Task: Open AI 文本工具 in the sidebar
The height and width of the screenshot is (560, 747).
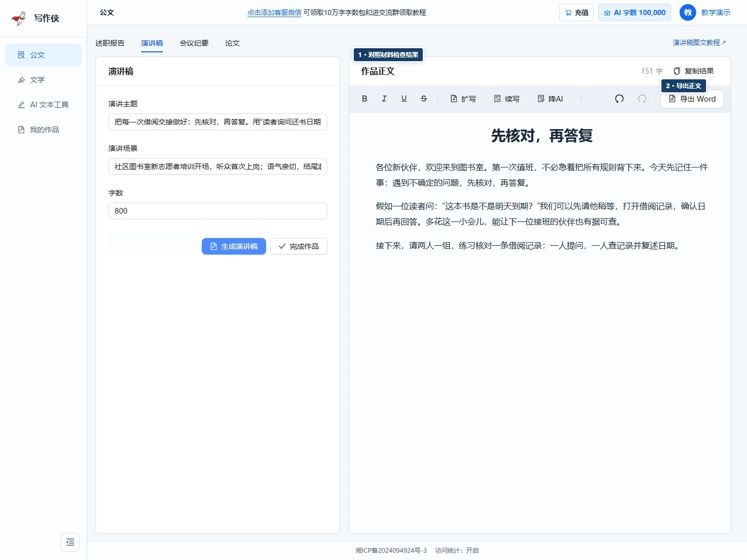Action: (x=43, y=105)
